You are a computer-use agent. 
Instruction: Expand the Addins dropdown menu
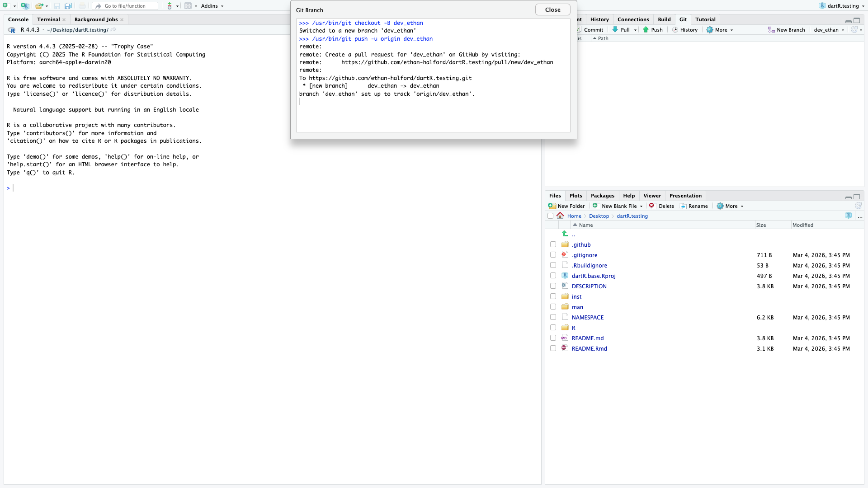[x=212, y=6]
